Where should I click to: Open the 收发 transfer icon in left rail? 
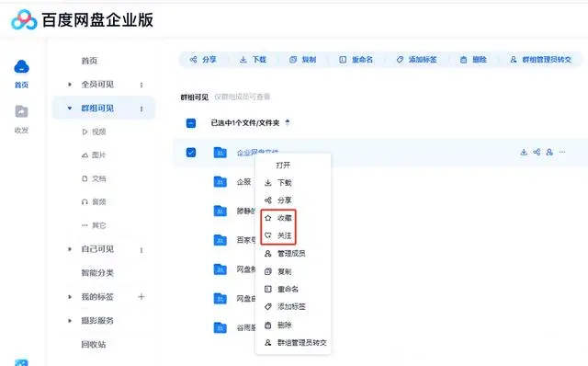tap(21, 111)
